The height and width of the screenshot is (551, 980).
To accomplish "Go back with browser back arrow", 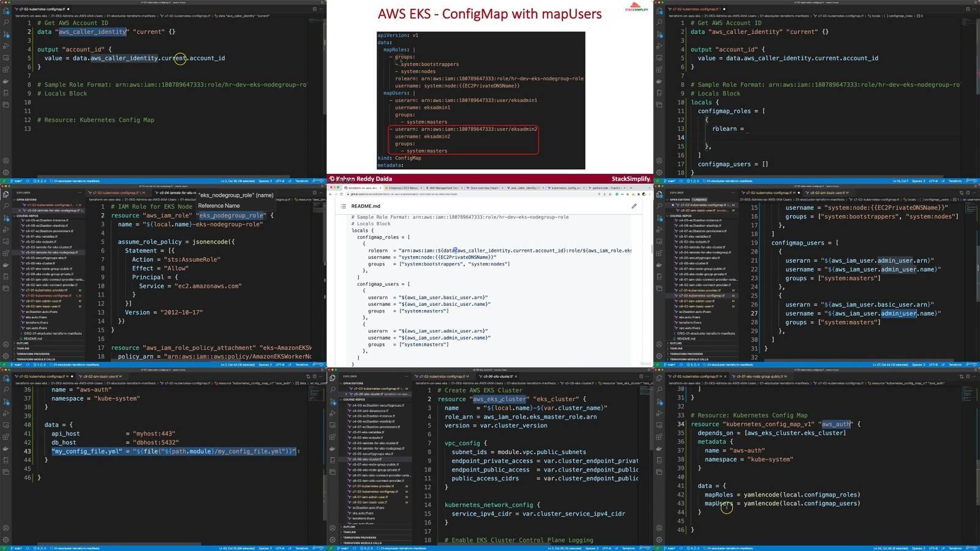I will pyautogui.click(x=331, y=194).
